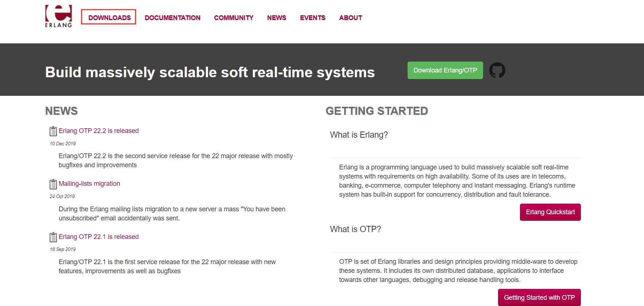Open the Documentation menu item
This screenshot has height=306, width=644.
[x=172, y=18]
